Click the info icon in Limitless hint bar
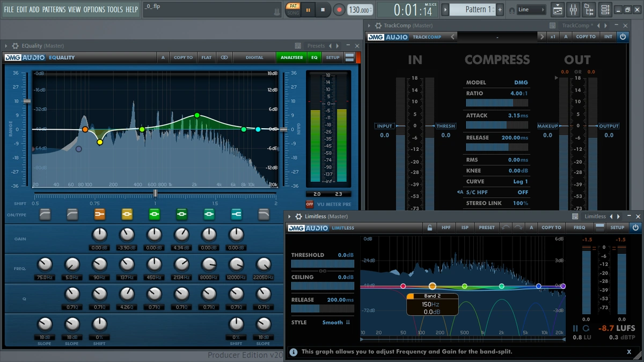 point(294,352)
